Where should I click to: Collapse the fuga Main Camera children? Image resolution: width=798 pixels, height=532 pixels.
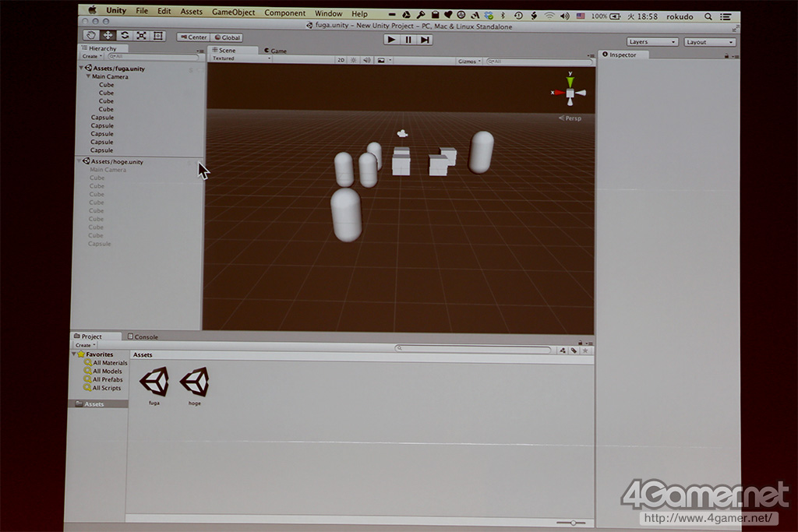point(88,76)
